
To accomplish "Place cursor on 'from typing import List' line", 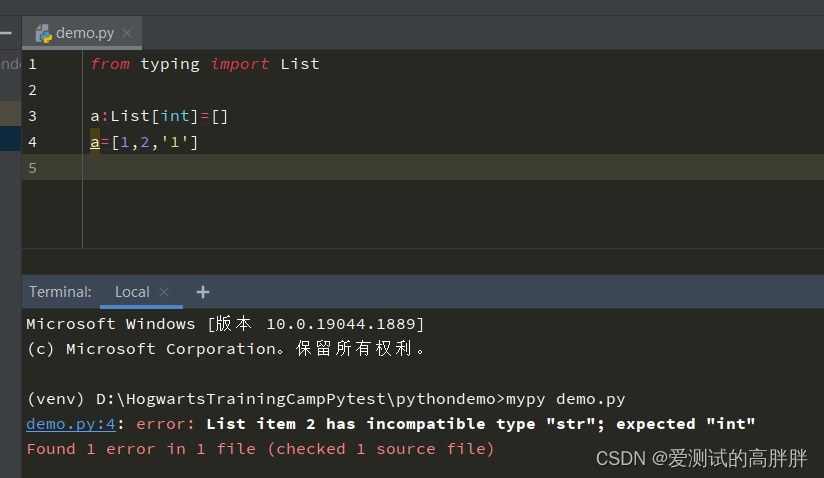I will tap(205, 64).
